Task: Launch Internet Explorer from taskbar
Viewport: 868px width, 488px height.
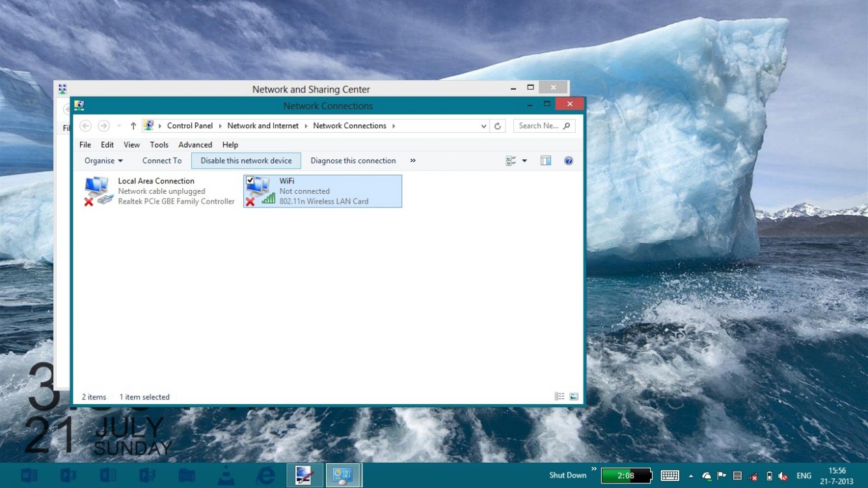Action: click(x=265, y=476)
